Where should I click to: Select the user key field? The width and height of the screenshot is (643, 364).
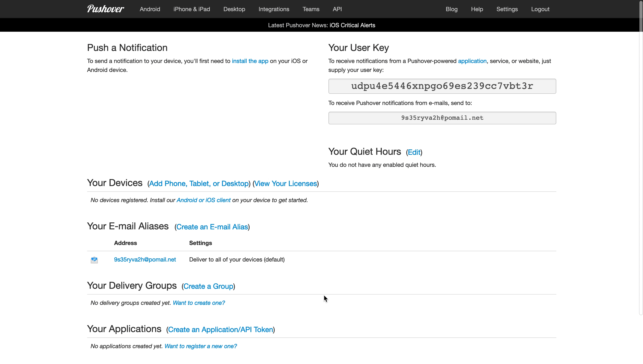click(x=442, y=86)
